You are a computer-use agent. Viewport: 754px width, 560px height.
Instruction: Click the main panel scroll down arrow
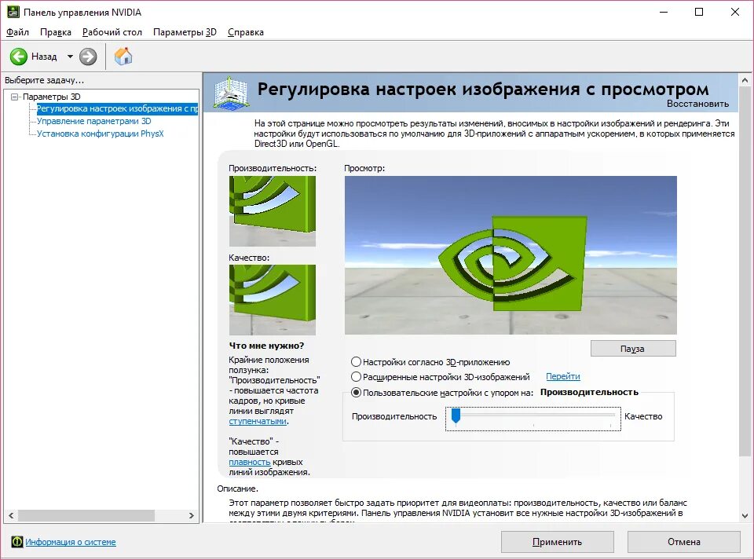tap(745, 516)
